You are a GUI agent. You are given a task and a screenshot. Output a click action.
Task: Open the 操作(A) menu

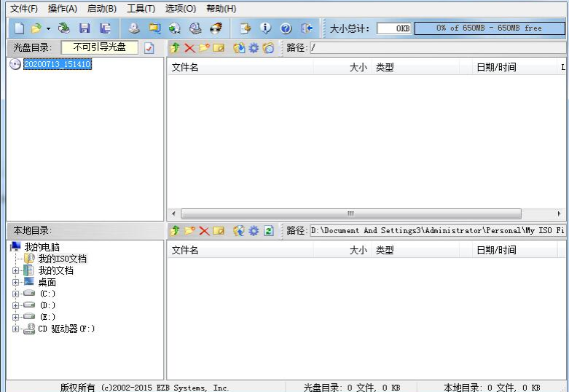tap(63, 8)
